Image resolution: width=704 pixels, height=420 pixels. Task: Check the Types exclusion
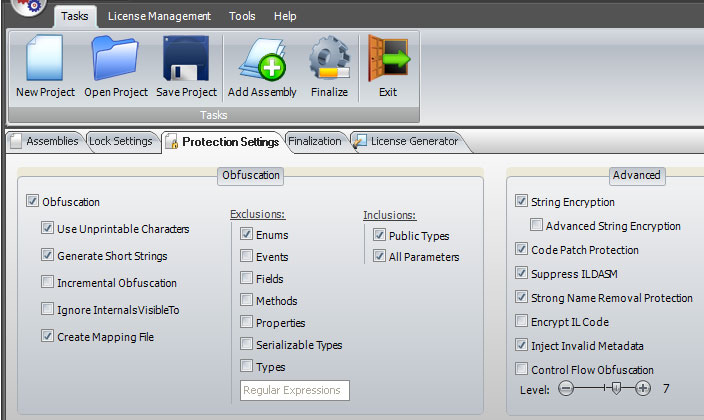[246, 365]
